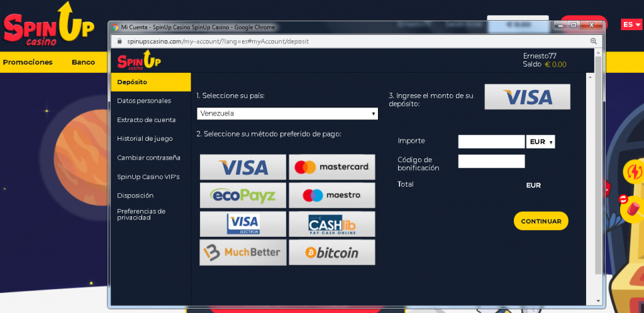Click the Código de bonificación field

tap(491, 162)
